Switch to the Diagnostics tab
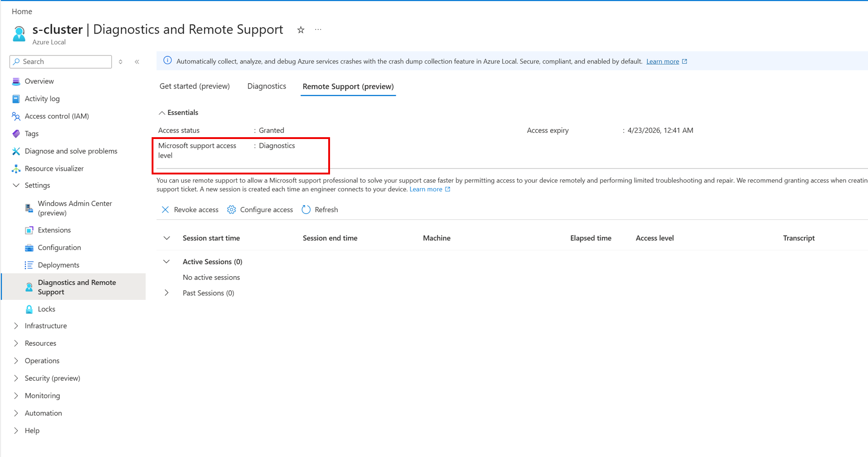The height and width of the screenshot is (457, 868). click(x=267, y=86)
